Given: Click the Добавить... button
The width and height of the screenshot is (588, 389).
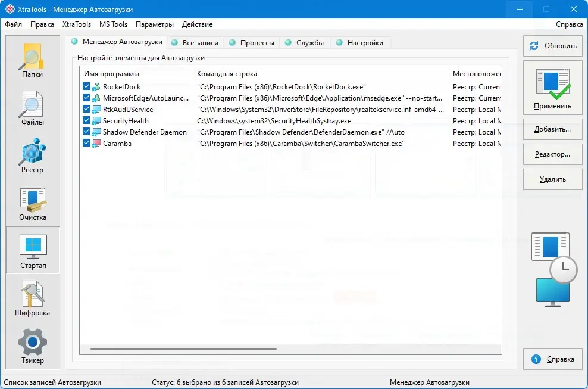Looking at the screenshot, I should pyautogui.click(x=553, y=129).
